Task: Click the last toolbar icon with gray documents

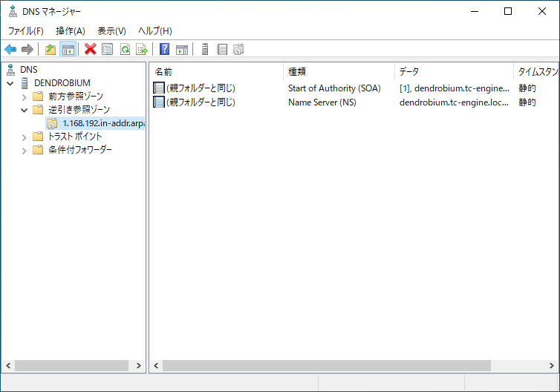Action: (x=238, y=49)
